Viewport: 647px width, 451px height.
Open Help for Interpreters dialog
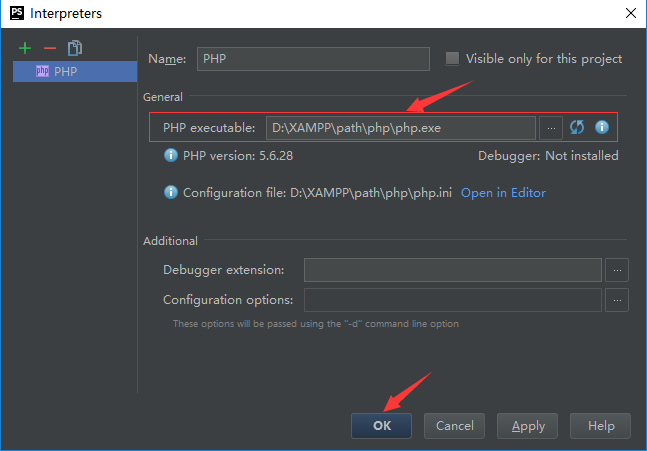click(x=600, y=425)
